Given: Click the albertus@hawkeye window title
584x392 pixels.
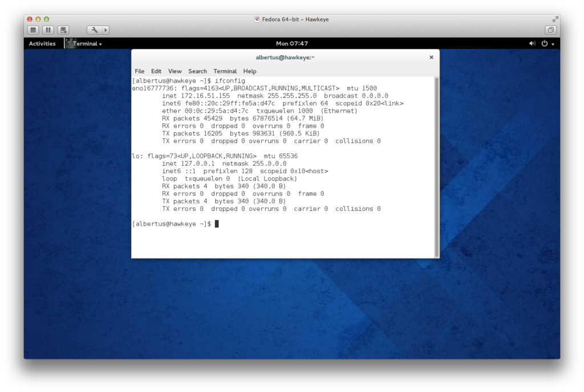Looking at the screenshot, I should 285,58.
